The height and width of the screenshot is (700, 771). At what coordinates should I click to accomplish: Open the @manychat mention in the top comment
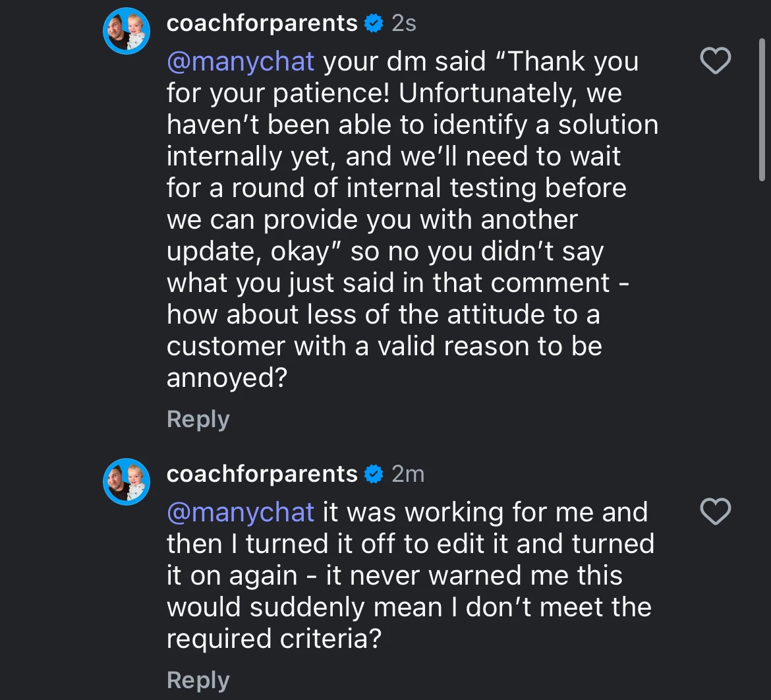(x=241, y=61)
